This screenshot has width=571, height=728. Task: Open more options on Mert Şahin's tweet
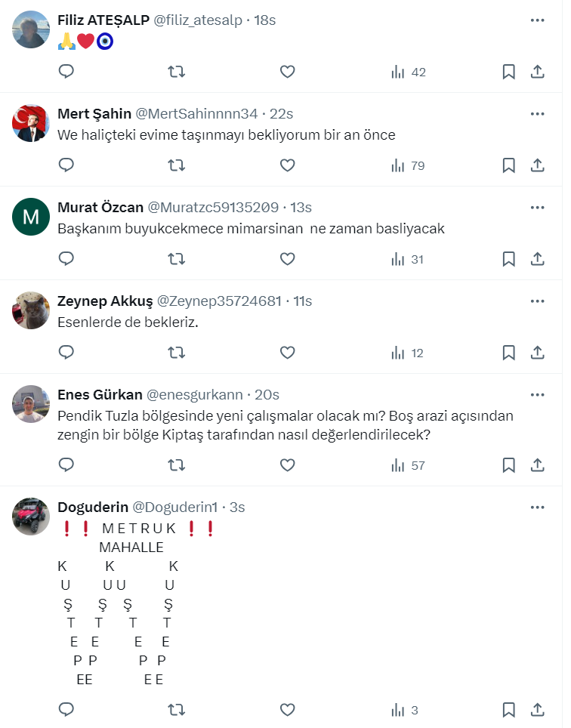pos(538,114)
